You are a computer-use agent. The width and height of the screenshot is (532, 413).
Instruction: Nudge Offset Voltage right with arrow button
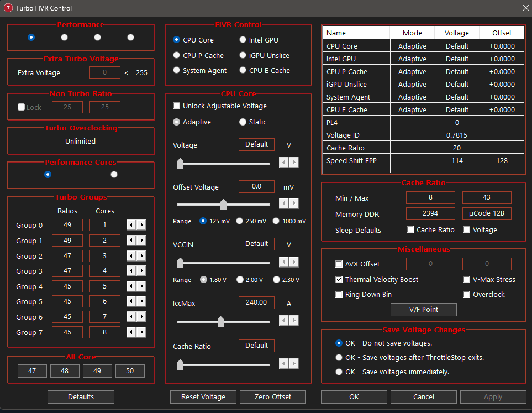294,203
